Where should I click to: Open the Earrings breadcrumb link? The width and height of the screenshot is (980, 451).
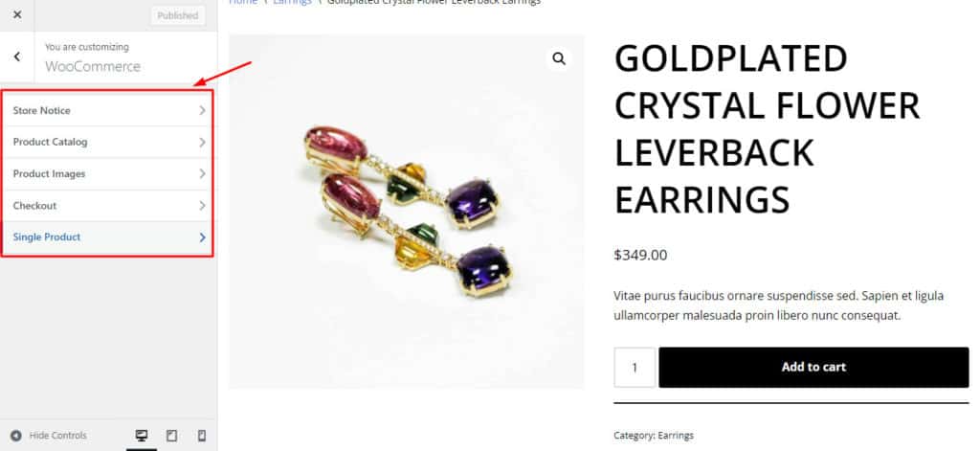point(291,2)
